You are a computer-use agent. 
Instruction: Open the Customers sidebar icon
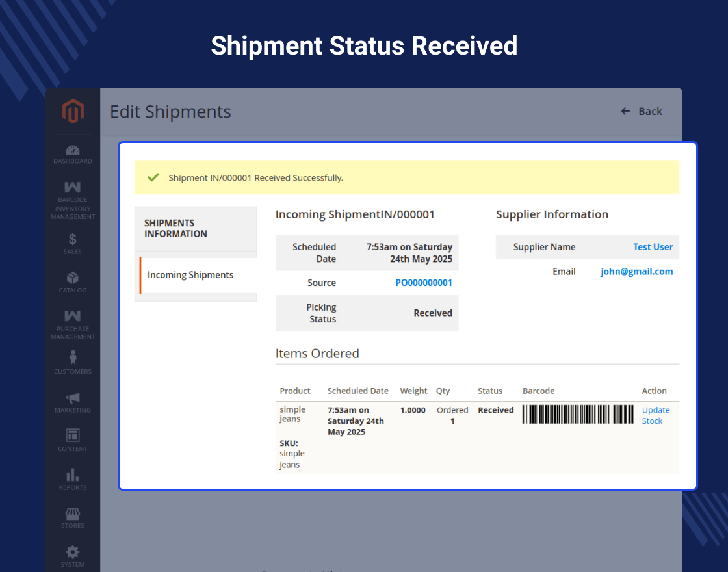pos(73,357)
